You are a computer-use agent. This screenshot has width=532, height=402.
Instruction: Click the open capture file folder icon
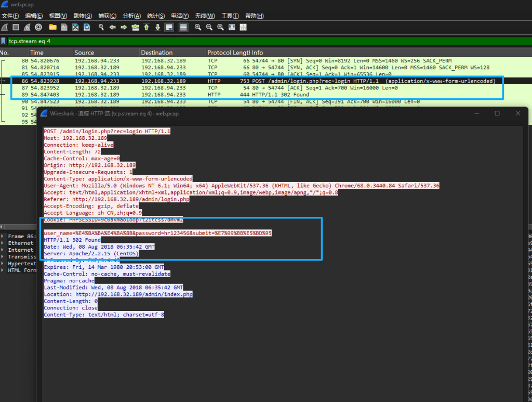click(52, 27)
